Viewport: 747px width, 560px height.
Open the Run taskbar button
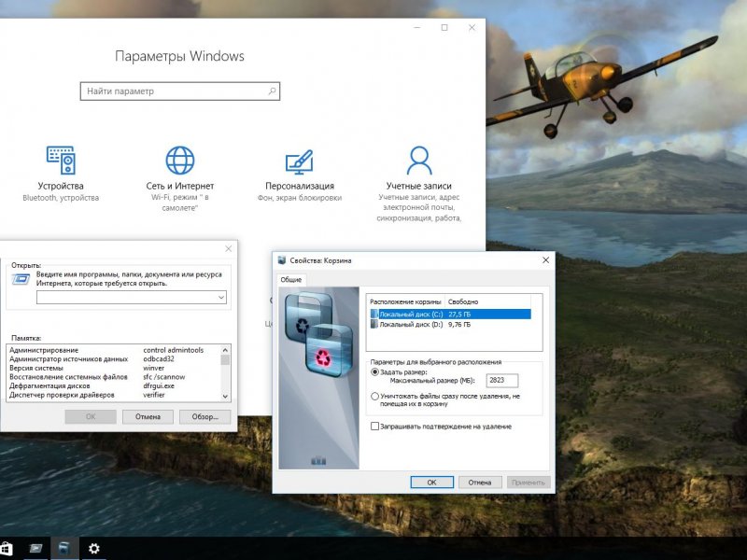35,549
